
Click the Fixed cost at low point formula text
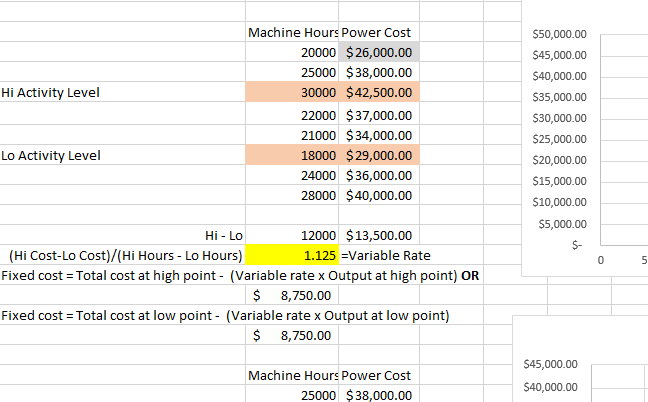tap(225, 316)
